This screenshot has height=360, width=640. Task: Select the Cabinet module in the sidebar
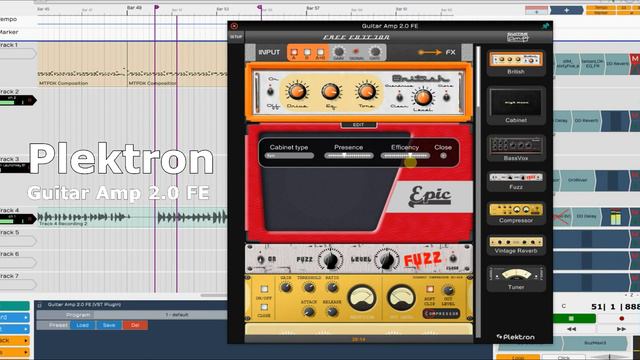[x=516, y=106]
